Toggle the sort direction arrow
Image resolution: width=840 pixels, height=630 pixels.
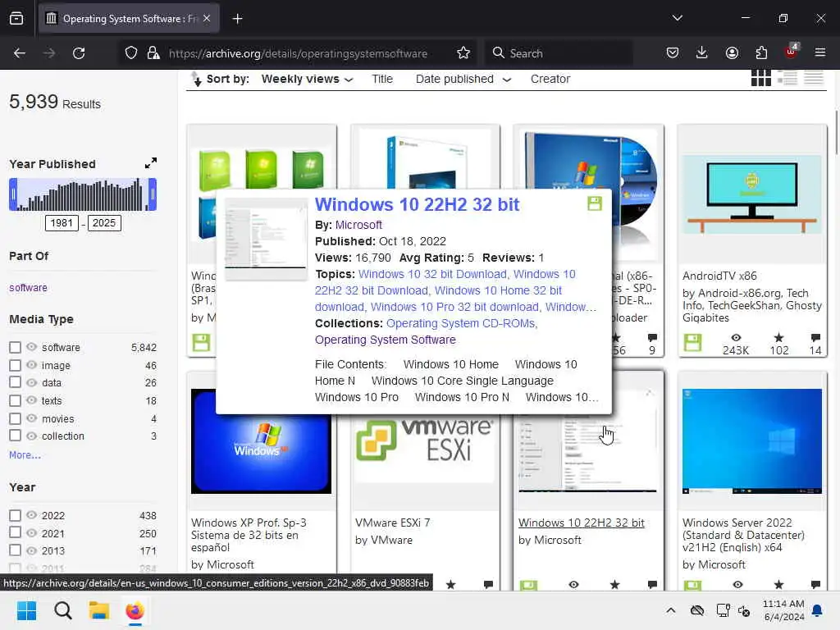coord(197,79)
